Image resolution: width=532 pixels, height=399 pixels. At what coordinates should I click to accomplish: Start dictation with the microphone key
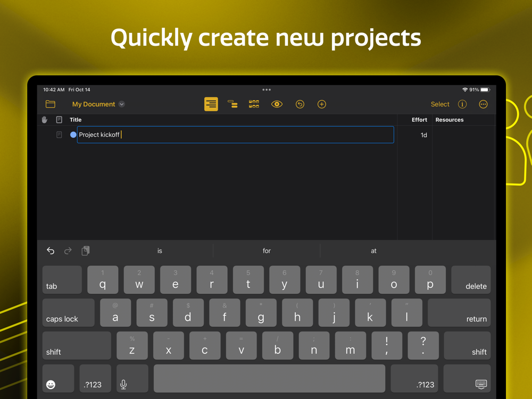(x=132, y=378)
